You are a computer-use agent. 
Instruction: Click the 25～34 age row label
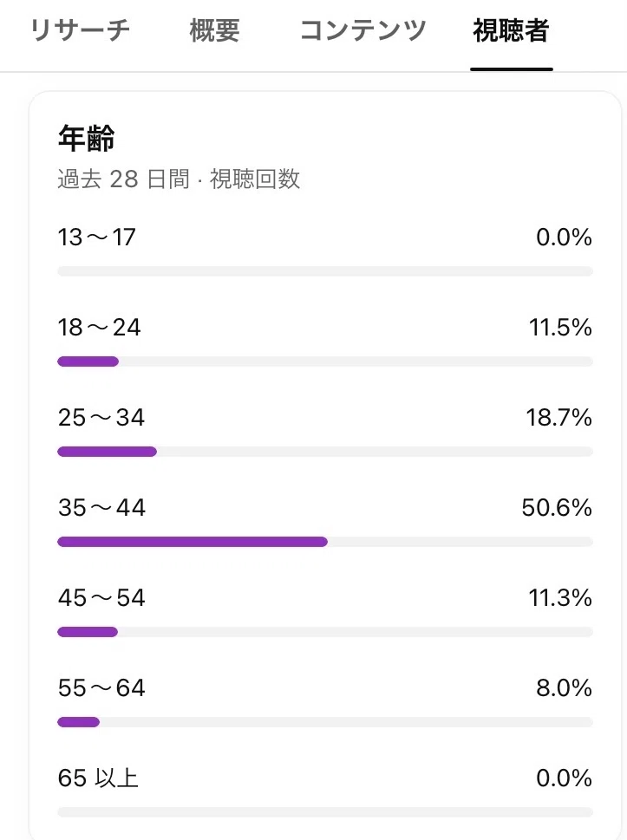click(101, 417)
